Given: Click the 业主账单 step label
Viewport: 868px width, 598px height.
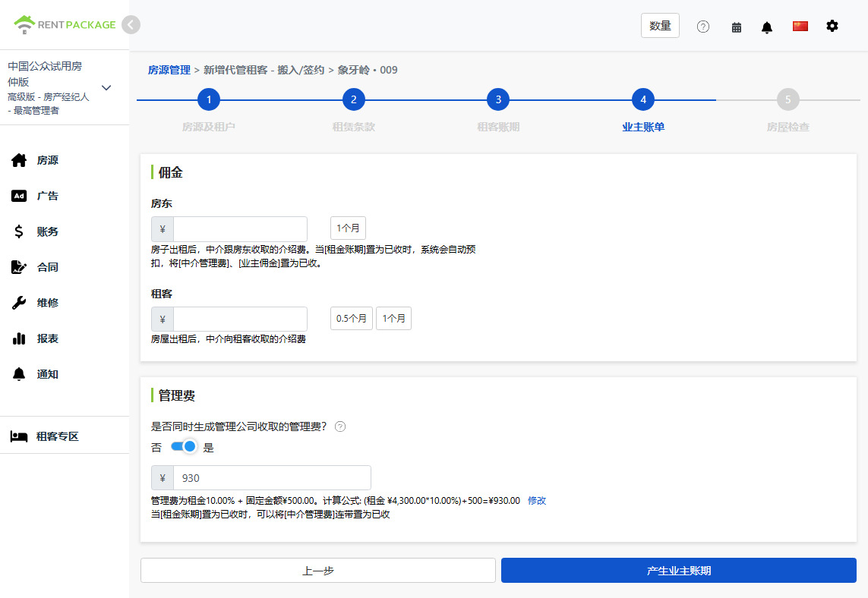Looking at the screenshot, I should tap(643, 127).
